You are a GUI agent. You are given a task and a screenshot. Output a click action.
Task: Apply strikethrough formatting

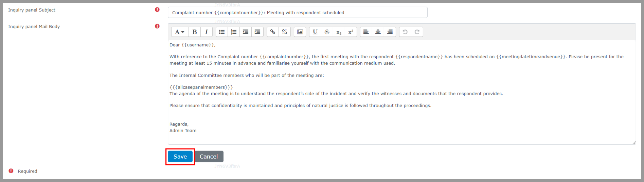click(x=327, y=32)
